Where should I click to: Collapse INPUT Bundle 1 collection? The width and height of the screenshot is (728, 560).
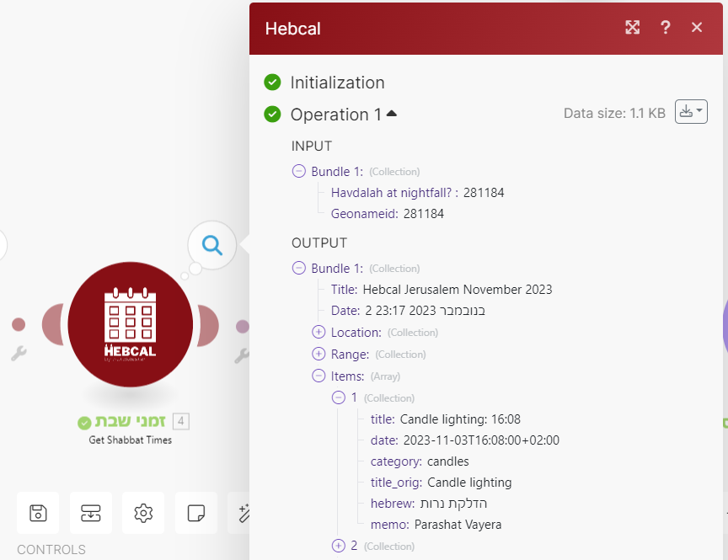click(x=299, y=171)
